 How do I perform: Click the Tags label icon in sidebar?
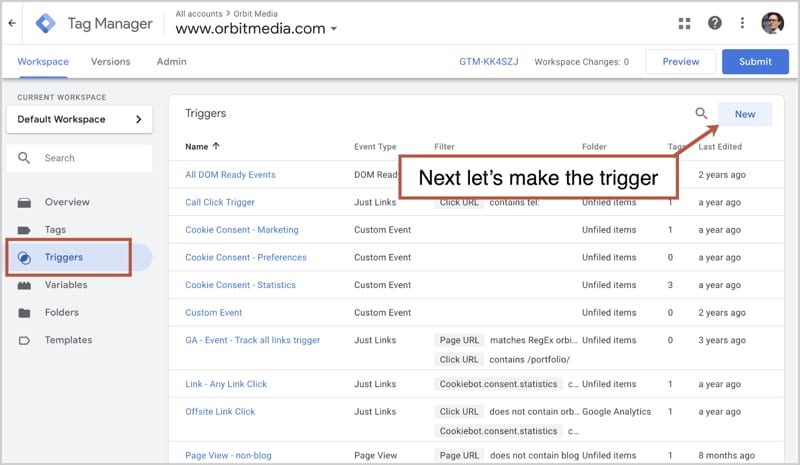24,230
